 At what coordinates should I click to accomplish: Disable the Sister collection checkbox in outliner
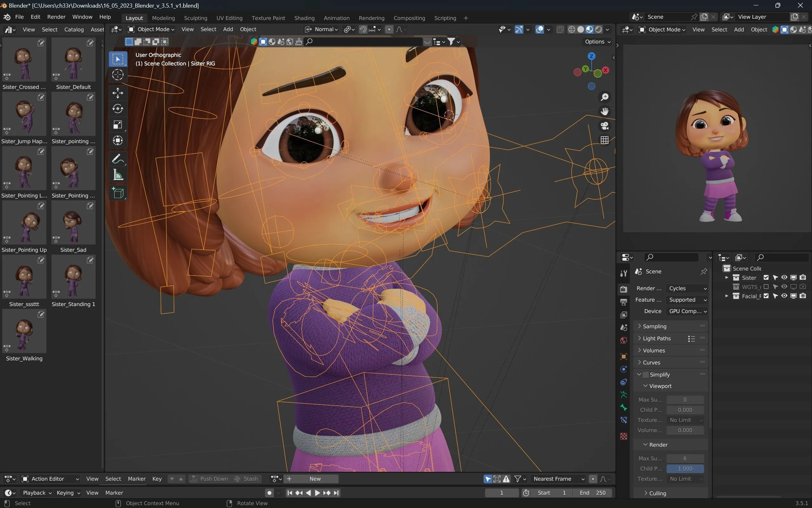766,277
